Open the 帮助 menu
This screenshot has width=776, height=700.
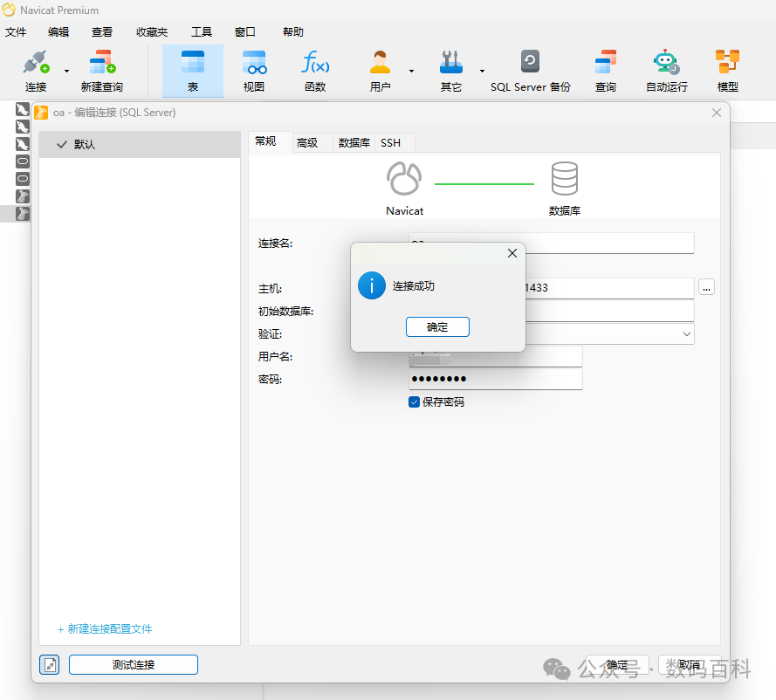[x=293, y=32]
